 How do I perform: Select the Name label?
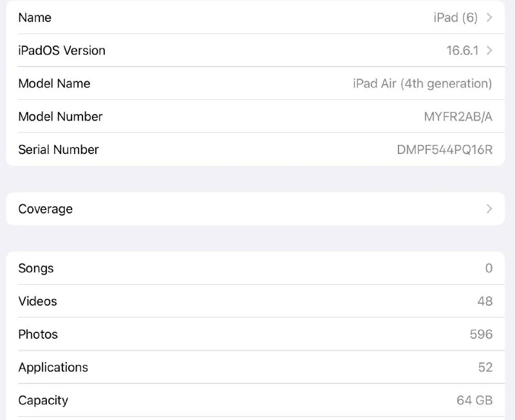(35, 17)
